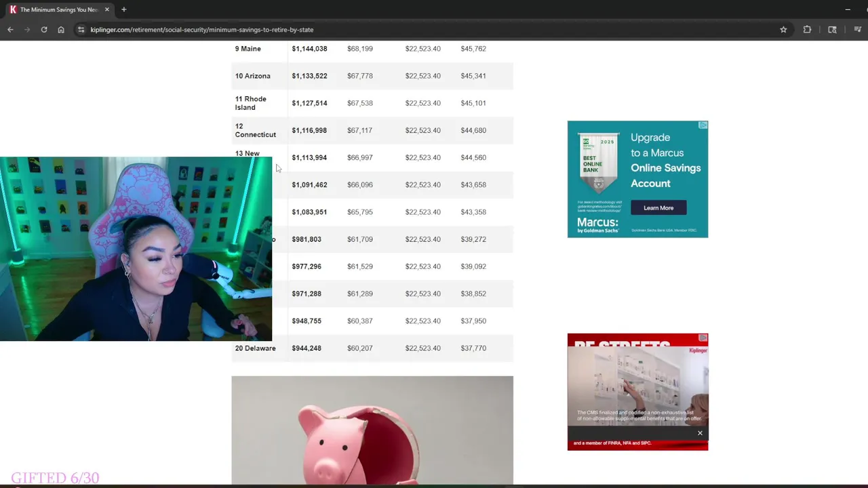The width and height of the screenshot is (868, 488).
Task: View site information icon in address bar
Action: (81, 30)
